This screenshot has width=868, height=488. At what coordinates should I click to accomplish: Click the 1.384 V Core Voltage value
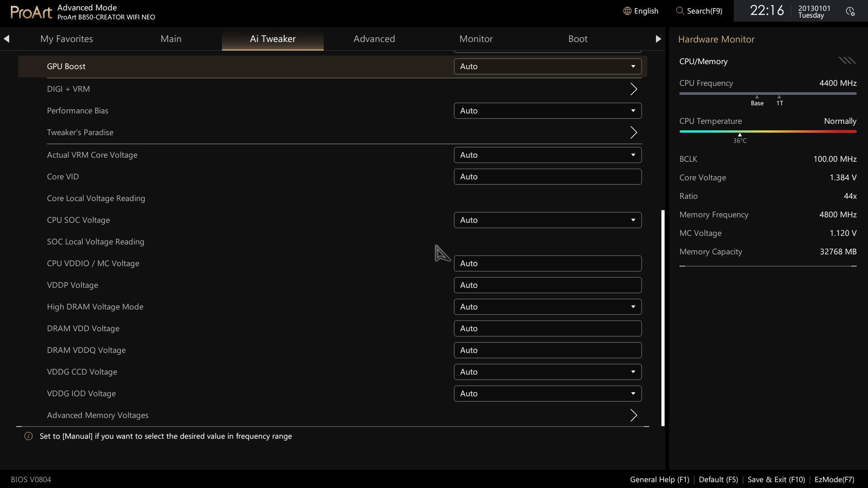(843, 178)
